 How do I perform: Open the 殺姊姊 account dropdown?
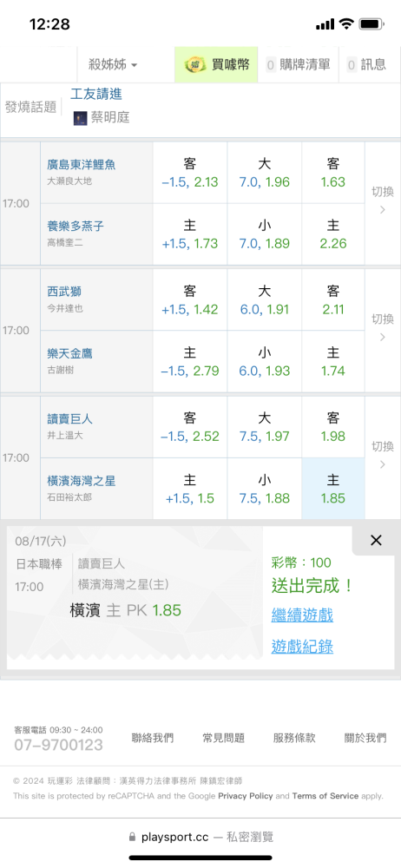point(113,65)
